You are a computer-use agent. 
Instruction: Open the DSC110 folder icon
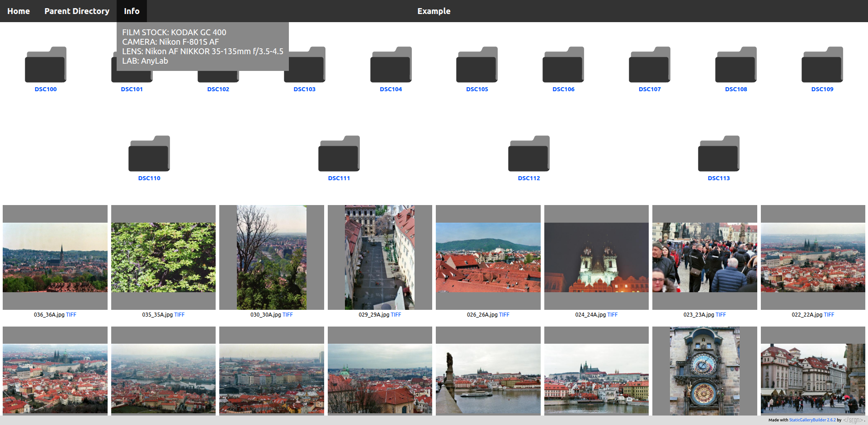click(x=149, y=154)
